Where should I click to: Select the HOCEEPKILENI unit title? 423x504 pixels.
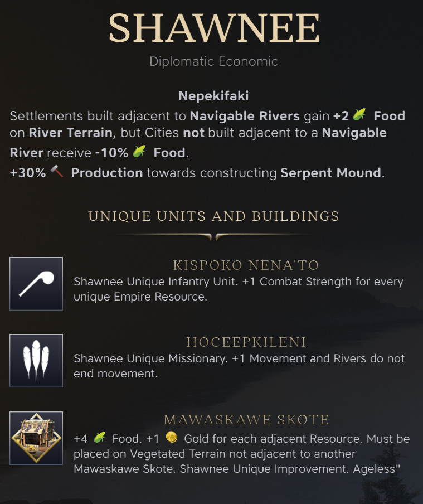pyautogui.click(x=246, y=342)
